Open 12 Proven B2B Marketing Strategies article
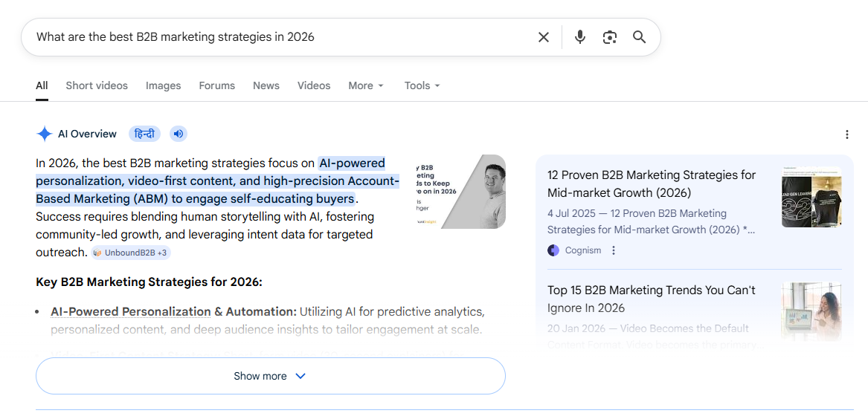Image resolution: width=868 pixels, height=419 pixels. pyautogui.click(x=651, y=183)
